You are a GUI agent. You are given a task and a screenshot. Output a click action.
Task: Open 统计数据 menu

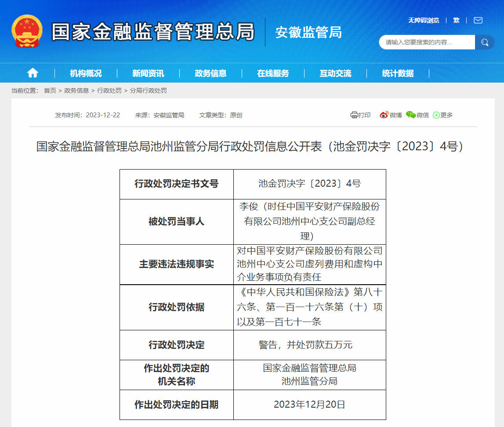(398, 73)
